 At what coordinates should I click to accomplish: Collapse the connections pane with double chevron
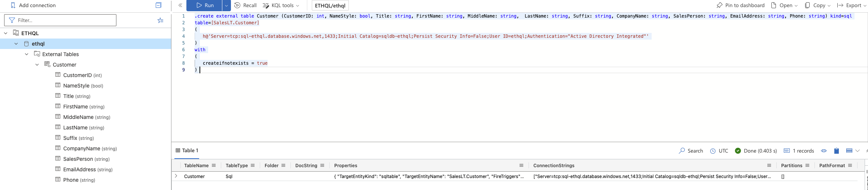point(180,5)
